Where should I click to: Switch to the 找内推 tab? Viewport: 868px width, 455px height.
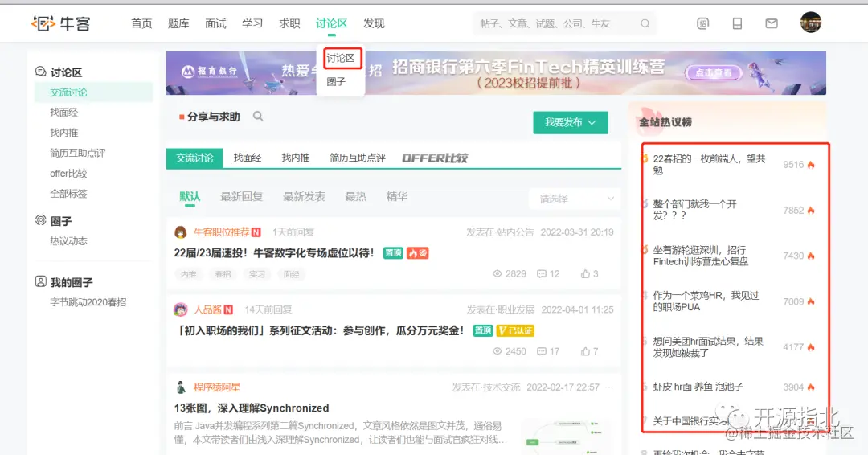pyautogui.click(x=295, y=158)
